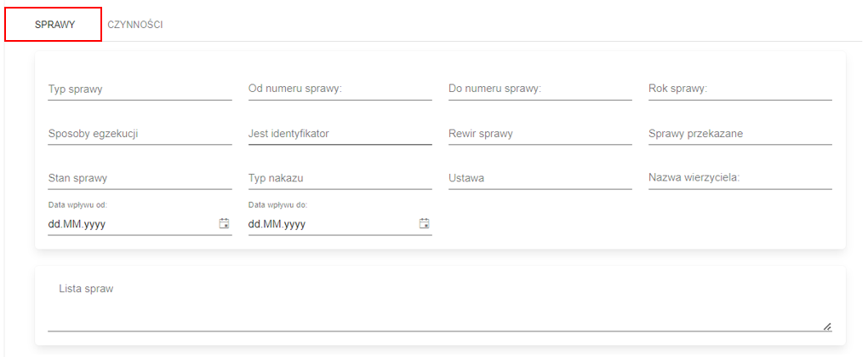Click into the Lista spraw text area
This screenshot has height=357, width=868.
click(440, 305)
